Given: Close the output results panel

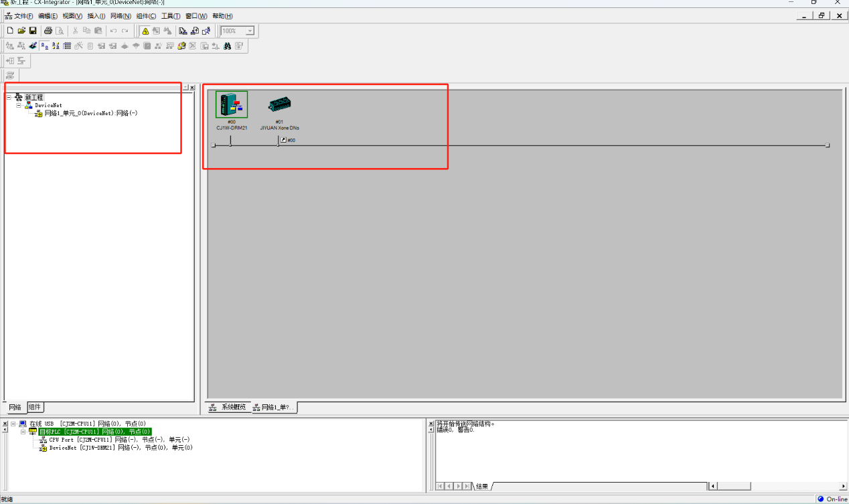Looking at the screenshot, I should point(431,424).
